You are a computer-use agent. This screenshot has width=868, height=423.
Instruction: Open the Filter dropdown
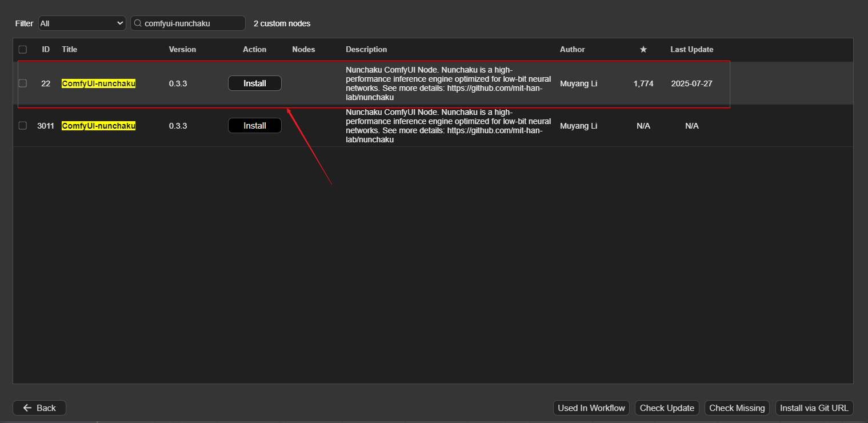point(81,23)
